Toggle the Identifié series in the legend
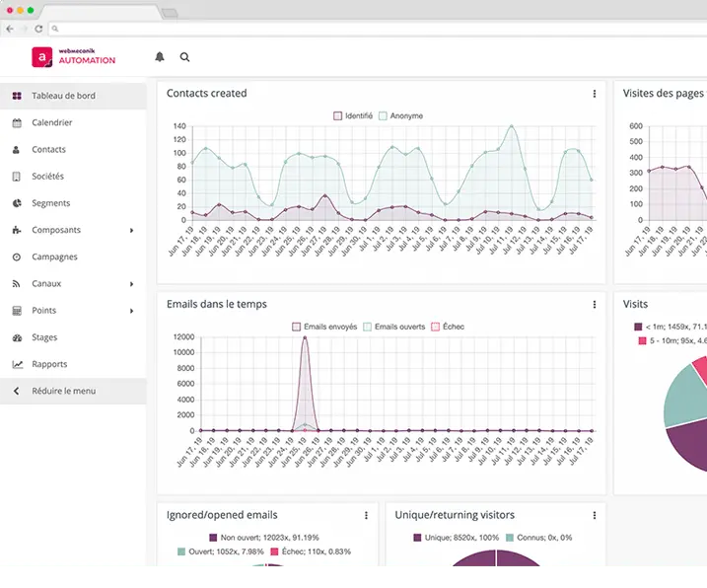The height and width of the screenshot is (588, 707). click(x=353, y=116)
